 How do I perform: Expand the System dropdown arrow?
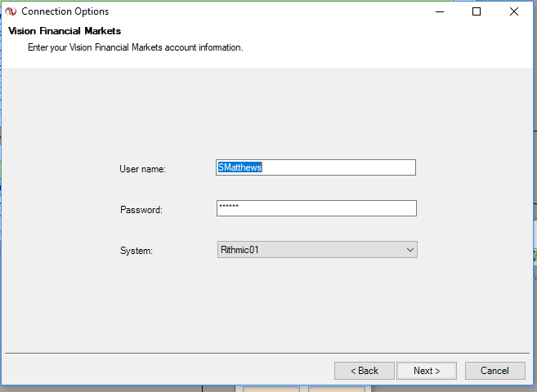[410, 250]
